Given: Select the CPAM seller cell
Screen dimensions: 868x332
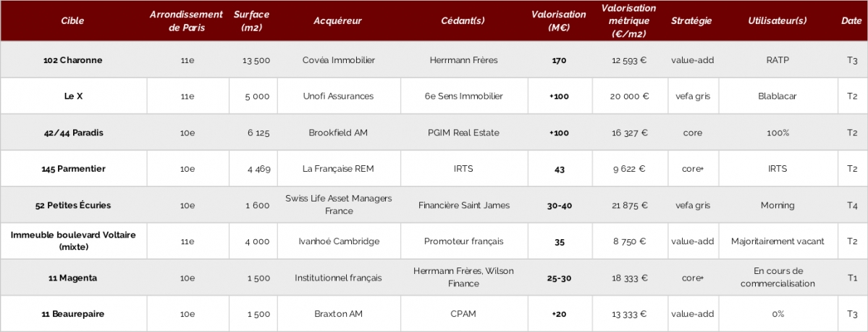Looking at the screenshot, I should coord(464,314).
